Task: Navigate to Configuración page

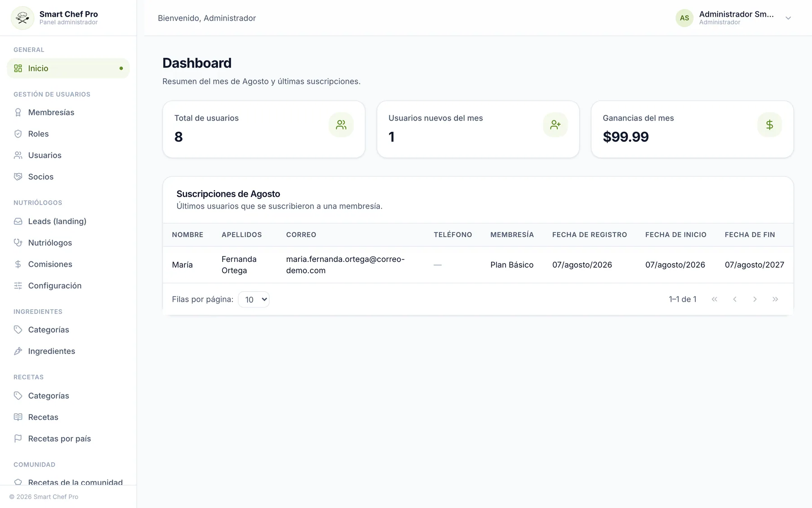Action: (68, 285)
